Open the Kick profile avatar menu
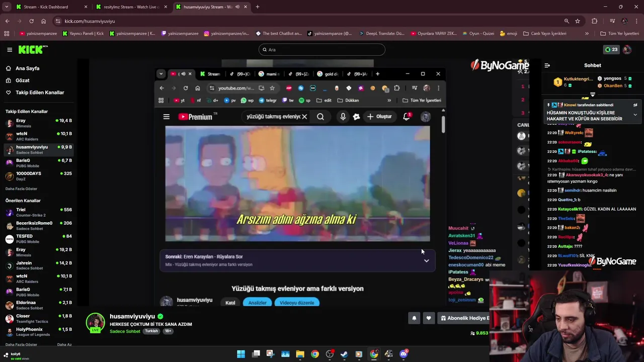Image resolution: width=644 pixels, height=362 pixels. [627, 49]
